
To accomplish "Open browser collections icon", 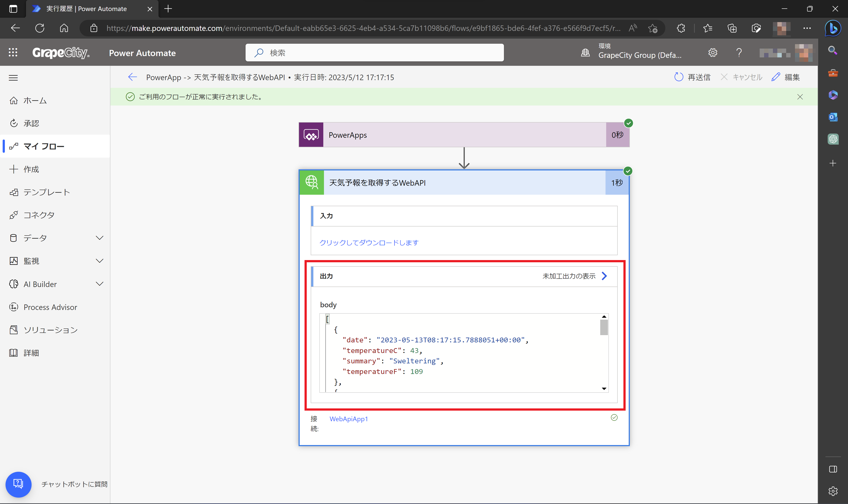I will 732,28.
